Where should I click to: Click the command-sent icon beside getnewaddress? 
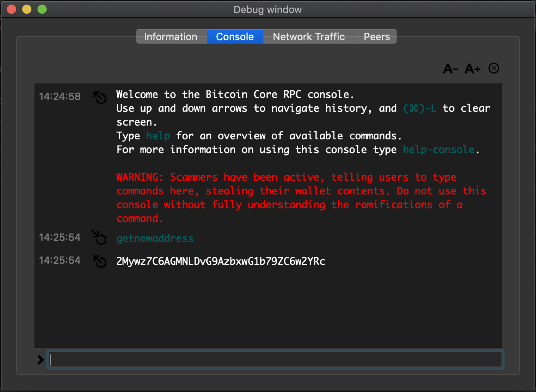click(99, 237)
